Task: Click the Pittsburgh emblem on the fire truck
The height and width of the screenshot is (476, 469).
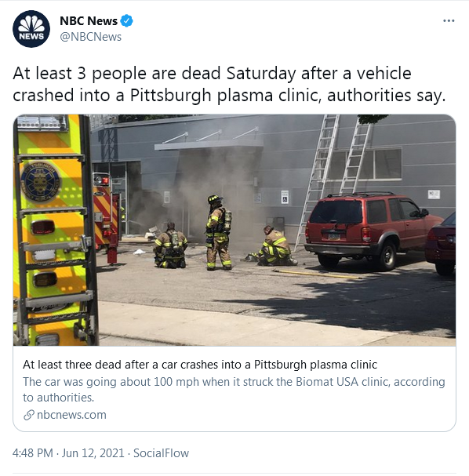Action: point(40,183)
